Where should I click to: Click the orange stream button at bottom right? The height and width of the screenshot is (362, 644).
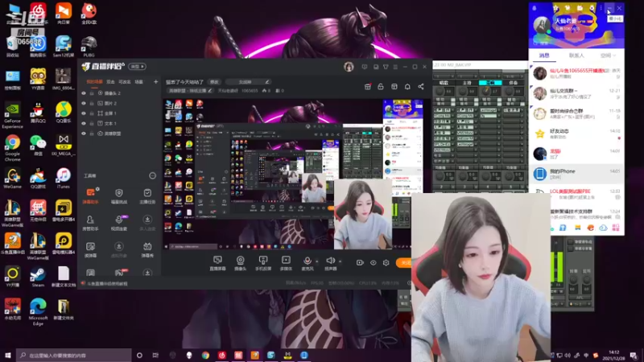tap(404, 263)
